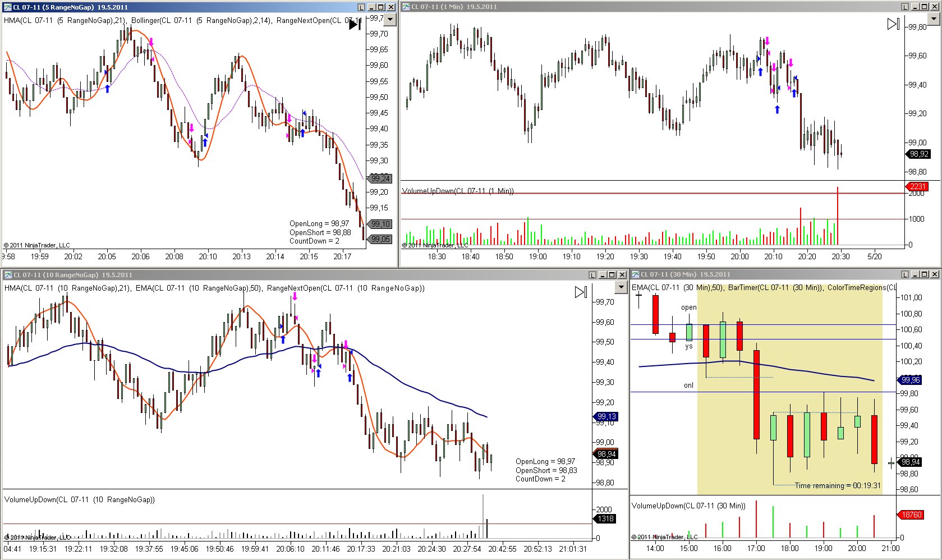Image resolution: width=942 pixels, height=560 pixels.
Task: Click 'OpenShort = 98,88' text in 5 RangeNoGap chart
Action: pyautogui.click(x=320, y=232)
